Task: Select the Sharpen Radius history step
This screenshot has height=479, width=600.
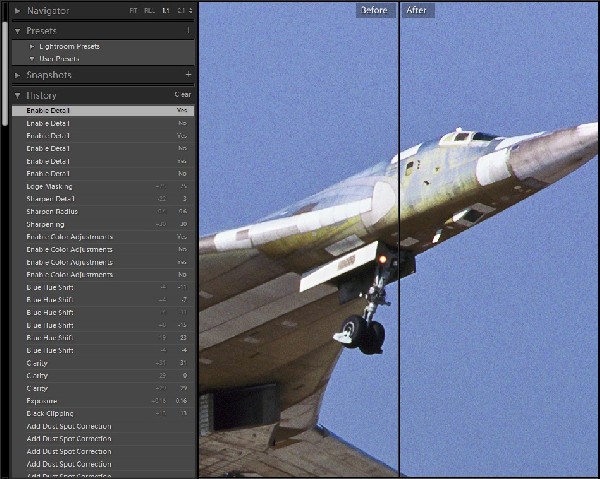Action: pyautogui.click(x=103, y=212)
